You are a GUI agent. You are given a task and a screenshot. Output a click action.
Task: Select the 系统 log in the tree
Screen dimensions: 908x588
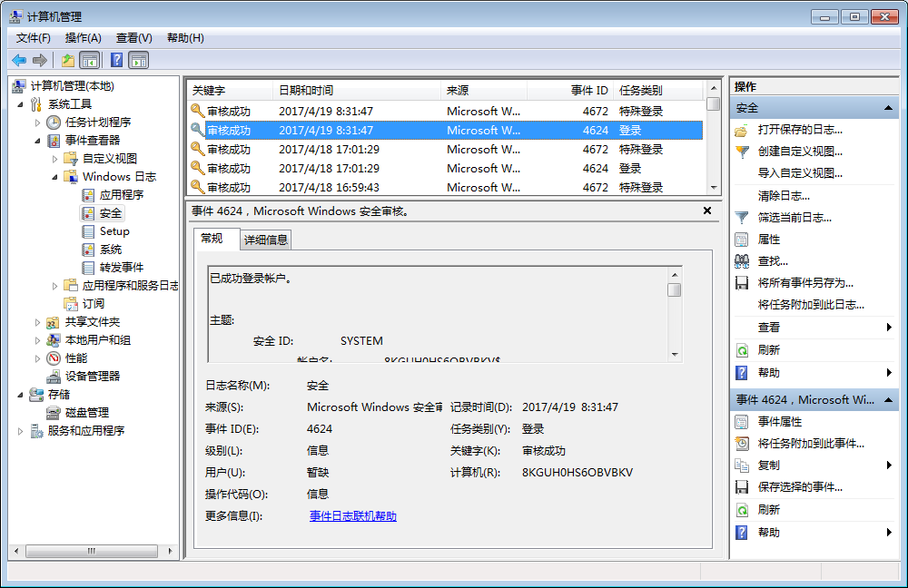[x=110, y=250]
